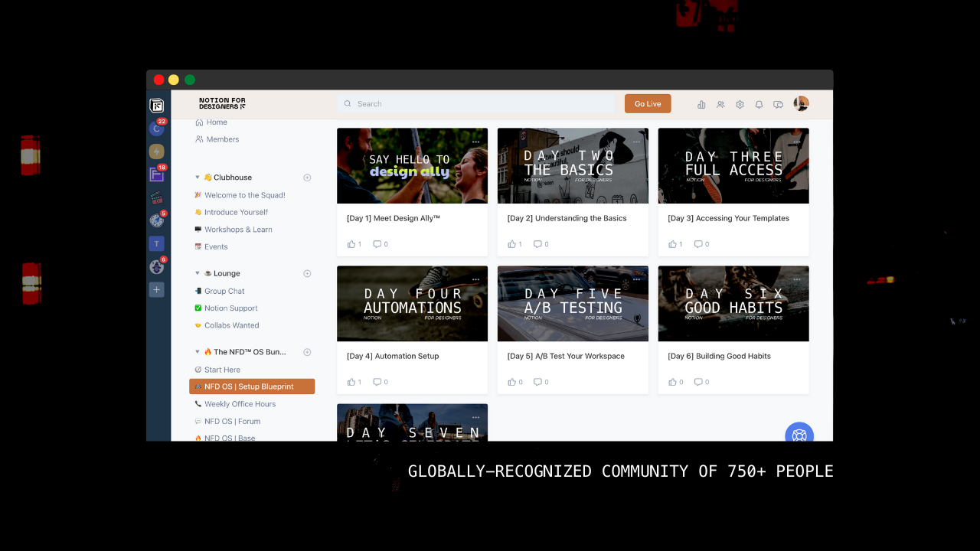This screenshot has width=980, height=551.
Task: Switch to community icon with 6 badge
Action: pyautogui.click(x=157, y=266)
